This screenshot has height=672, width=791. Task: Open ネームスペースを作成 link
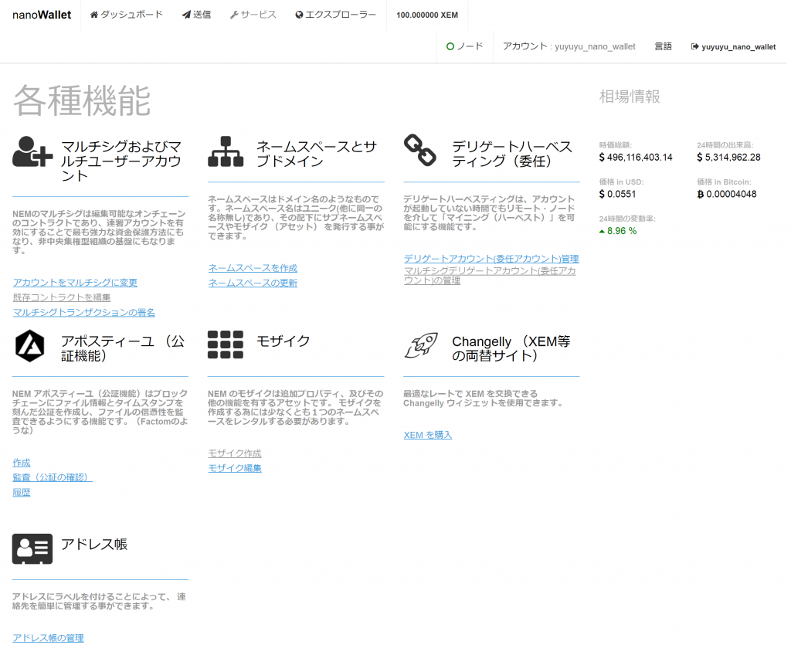coord(253,268)
